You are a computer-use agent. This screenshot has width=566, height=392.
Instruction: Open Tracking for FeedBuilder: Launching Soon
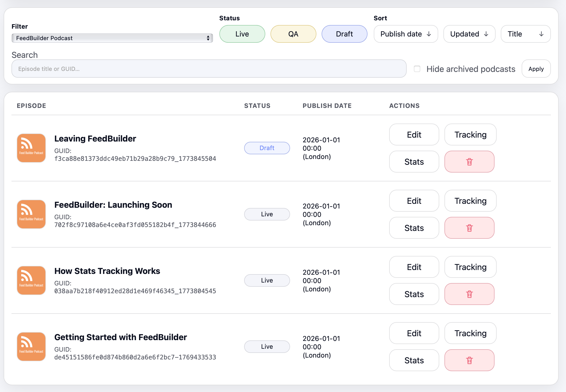[470, 201]
